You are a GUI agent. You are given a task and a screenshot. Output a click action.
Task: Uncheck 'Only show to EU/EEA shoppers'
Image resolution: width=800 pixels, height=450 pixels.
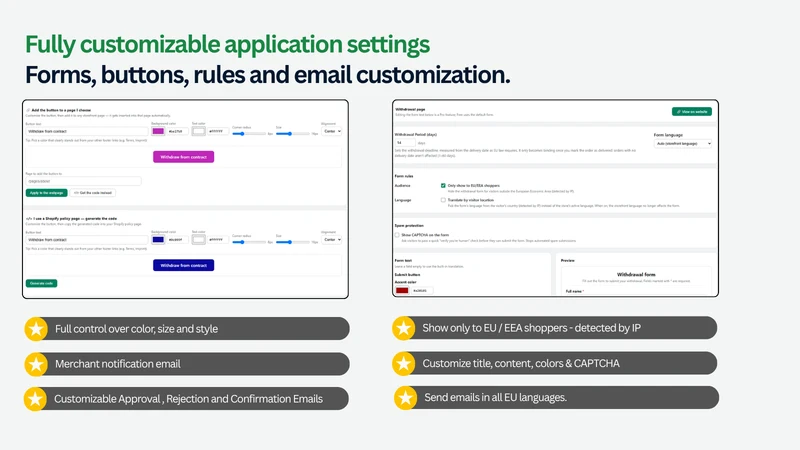(x=443, y=186)
